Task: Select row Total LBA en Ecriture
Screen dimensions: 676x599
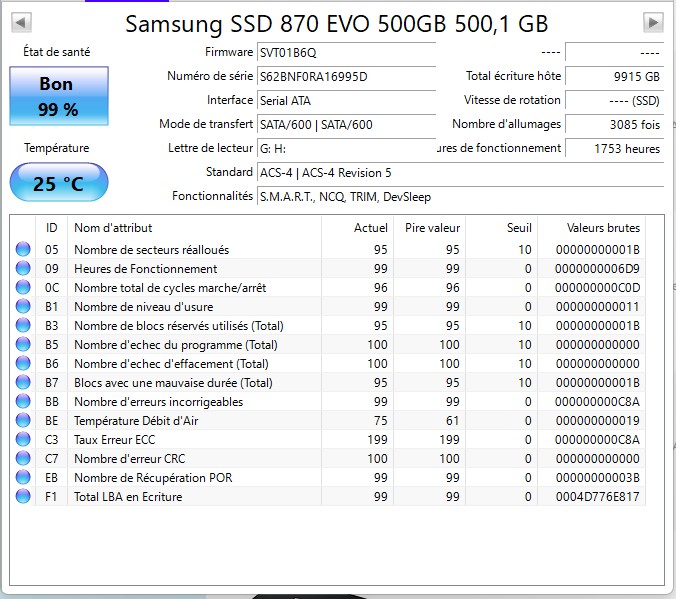Action: coord(328,496)
